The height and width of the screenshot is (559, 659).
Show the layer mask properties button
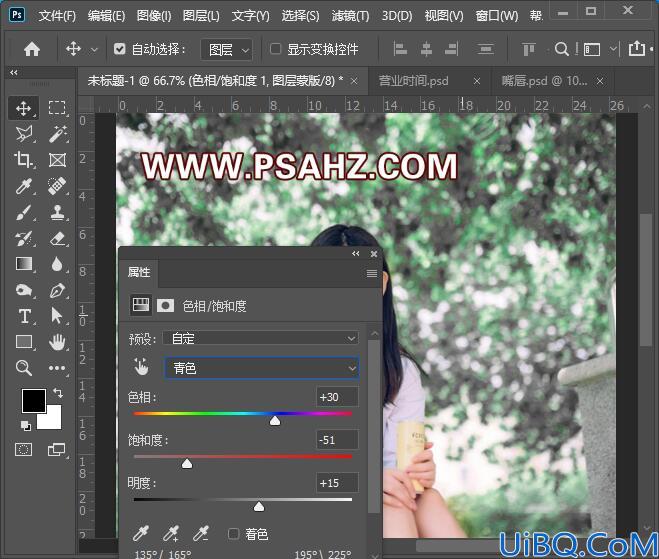tap(165, 306)
